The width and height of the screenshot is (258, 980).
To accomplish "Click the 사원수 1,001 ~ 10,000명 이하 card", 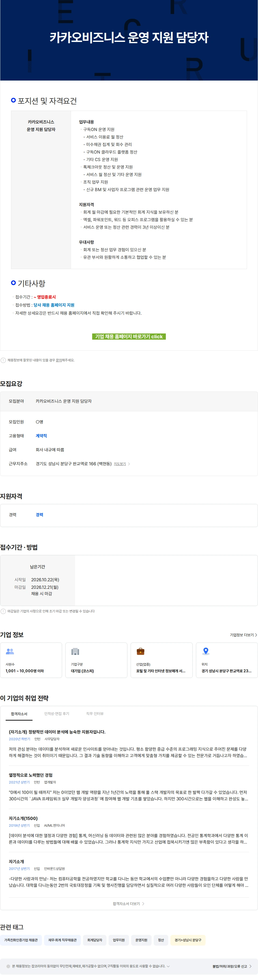I will tap(31, 660).
